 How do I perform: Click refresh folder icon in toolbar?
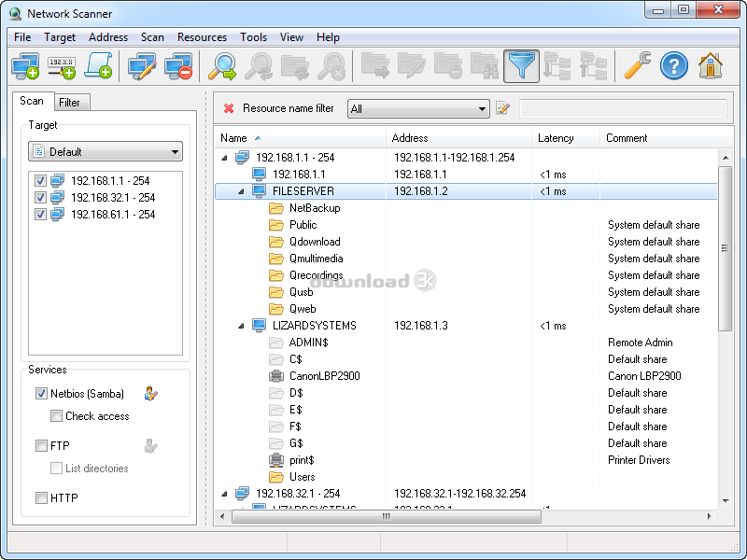pos(295,66)
